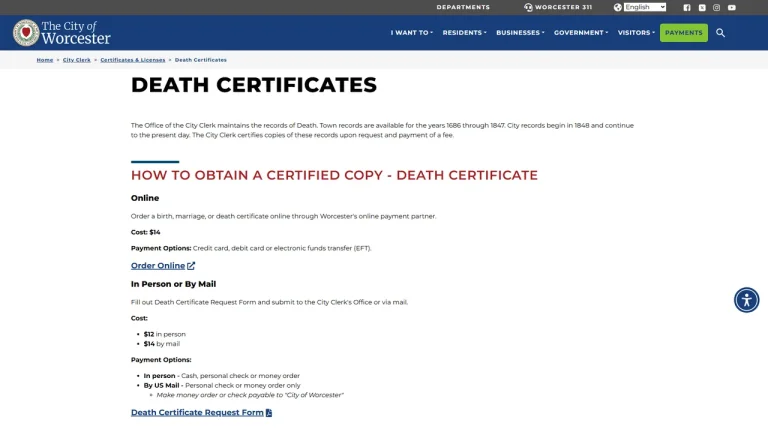The image size is (768, 432).
Task: Expand the I Want To menu
Action: tap(411, 33)
